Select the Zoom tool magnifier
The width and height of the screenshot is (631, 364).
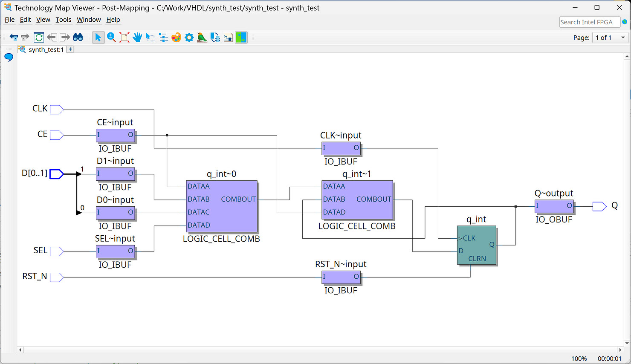[111, 38]
